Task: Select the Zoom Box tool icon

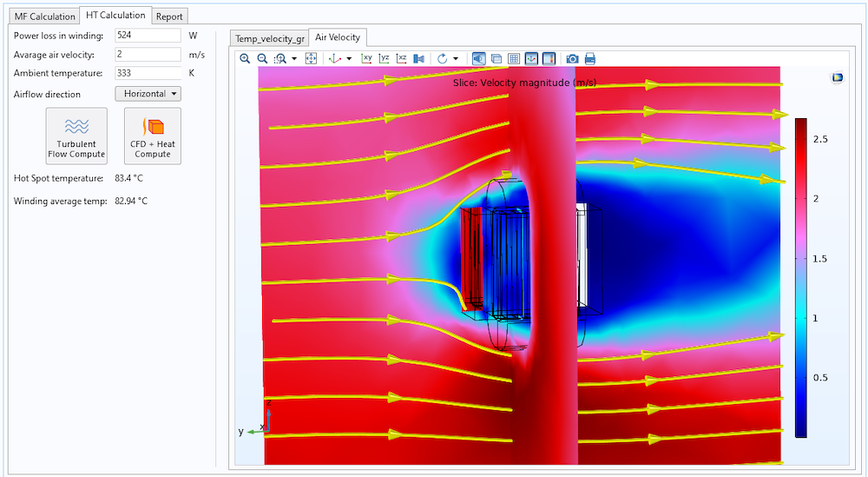Action: 280,58
